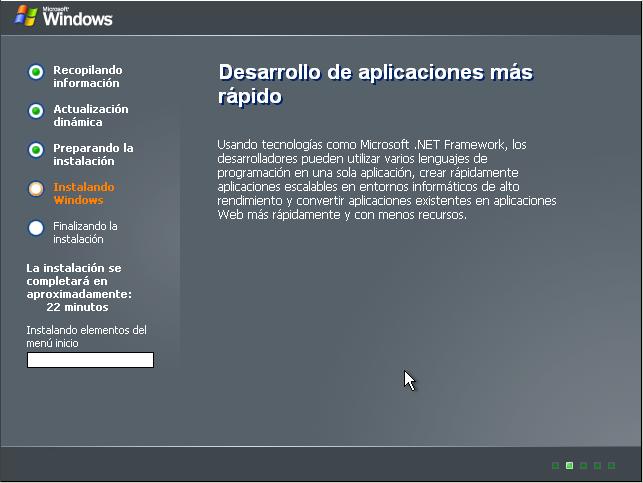
Task: Click the heading 'Desarrollo de aplicaciones más rápido'
Action: (x=375, y=84)
